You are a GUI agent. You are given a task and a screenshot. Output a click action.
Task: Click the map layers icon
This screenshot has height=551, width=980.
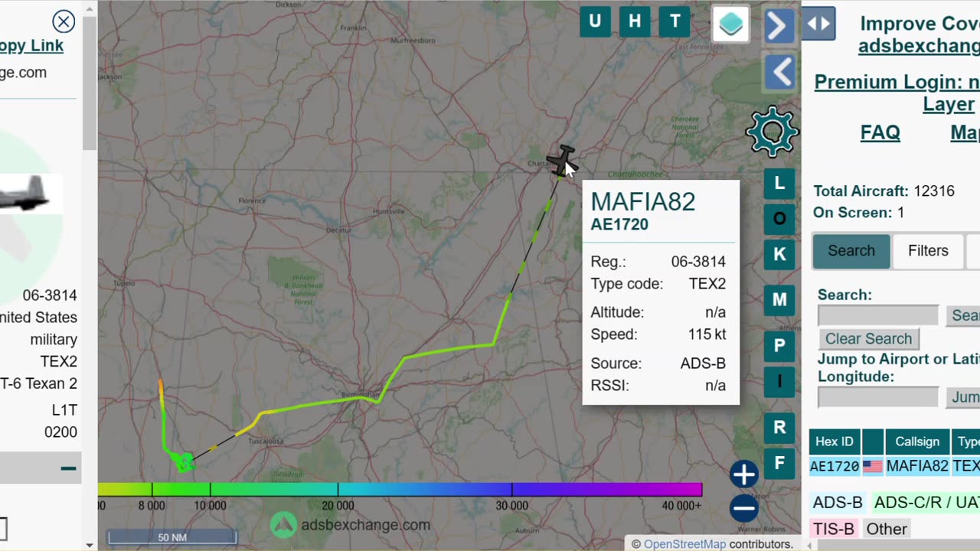[731, 24]
